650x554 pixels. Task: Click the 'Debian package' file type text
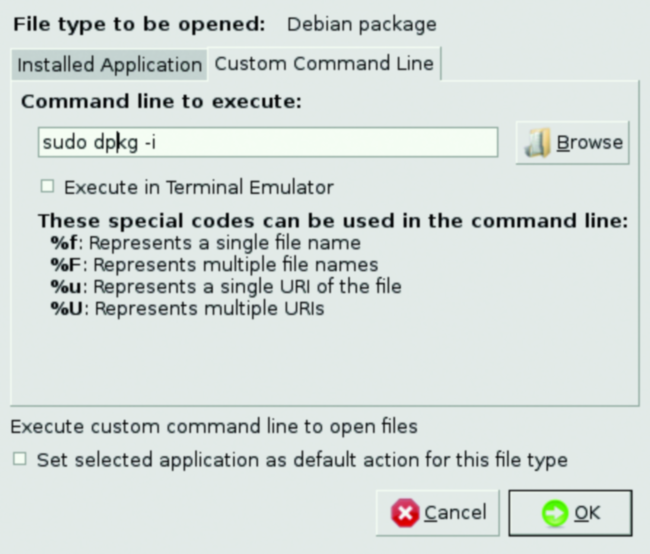361,23
